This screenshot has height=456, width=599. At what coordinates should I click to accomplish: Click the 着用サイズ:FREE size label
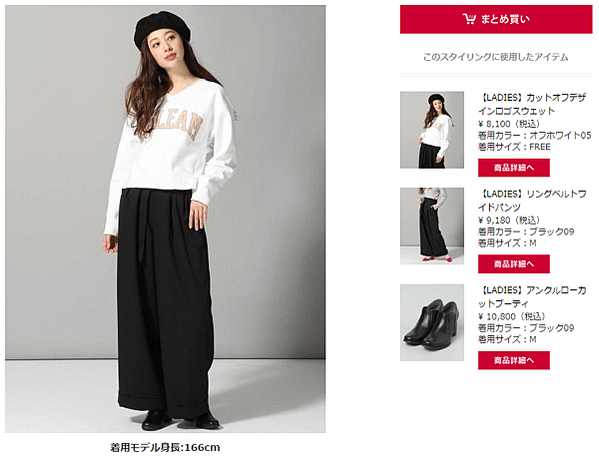click(x=514, y=147)
